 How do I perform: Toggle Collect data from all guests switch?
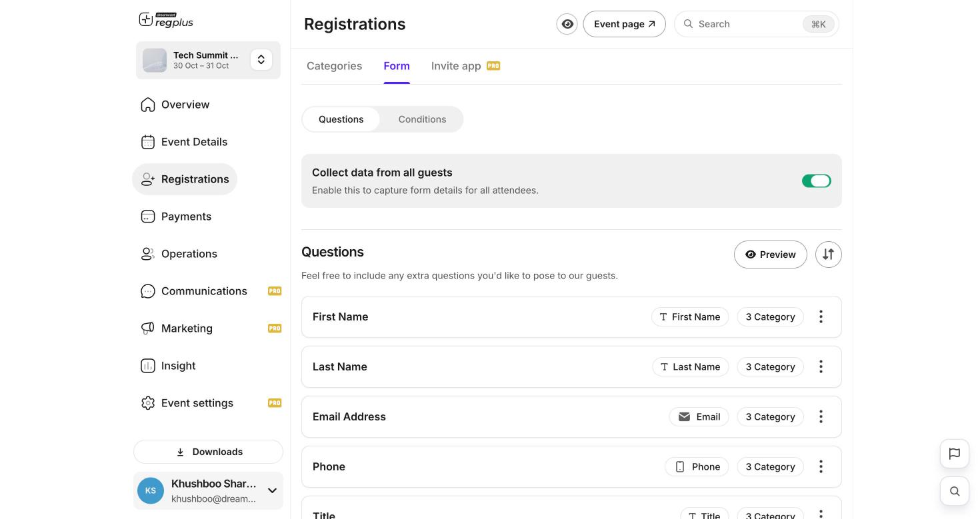[x=817, y=181]
